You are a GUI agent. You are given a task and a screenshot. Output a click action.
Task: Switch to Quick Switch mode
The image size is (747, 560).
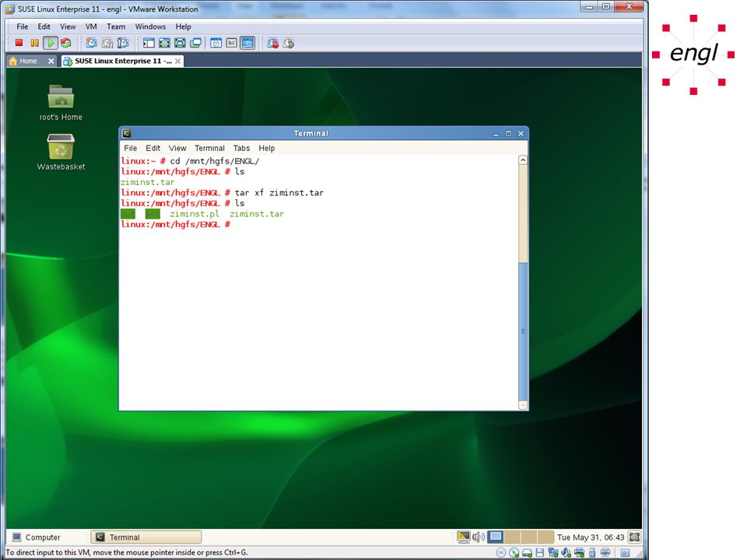tap(164, 43)
